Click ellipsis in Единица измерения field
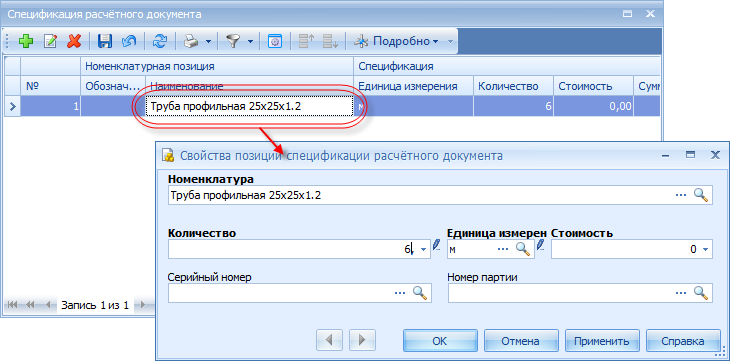Image resolution: width=730 pixels, height=361 pixels. [503, 250]
